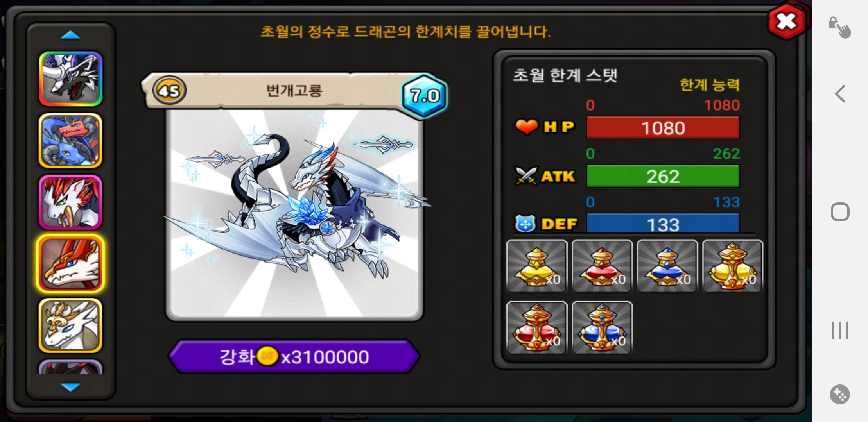Choose the rainbow-bordered black dragon portrait
Screen dimensions: 868x422
point(71,79)
